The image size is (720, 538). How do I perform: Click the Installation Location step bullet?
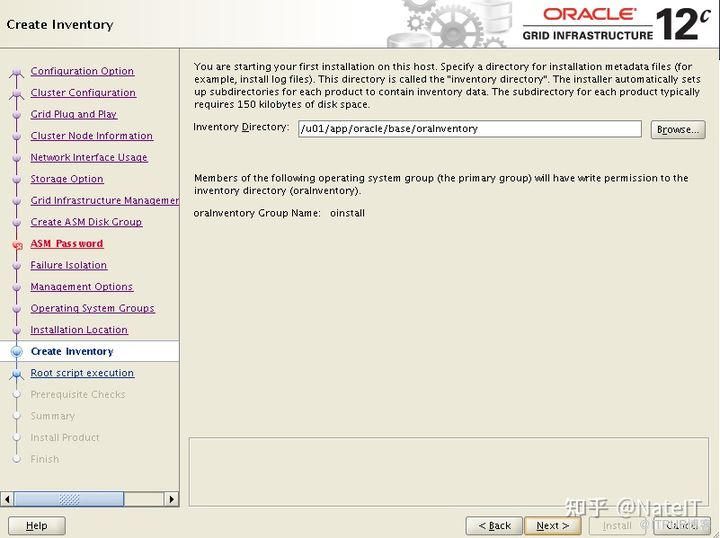(17, 331)
